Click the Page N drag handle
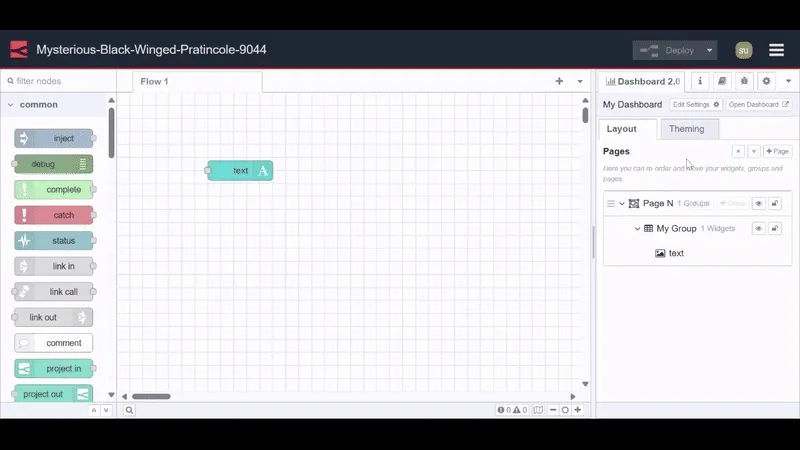This screenshot has height=450, width=800. point(611,203)
